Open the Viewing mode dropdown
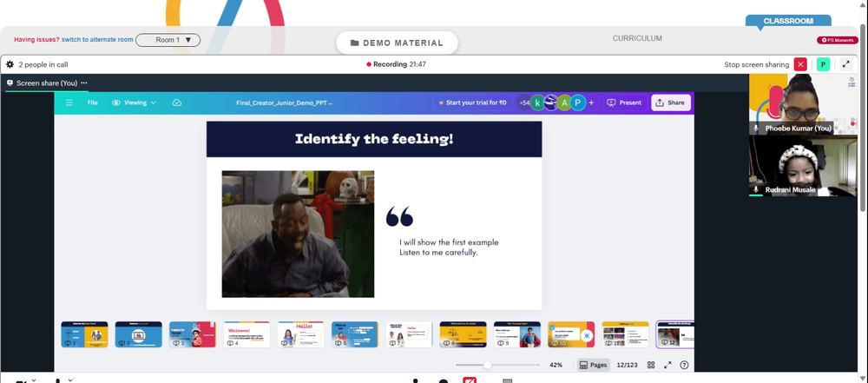 point(134,102)
